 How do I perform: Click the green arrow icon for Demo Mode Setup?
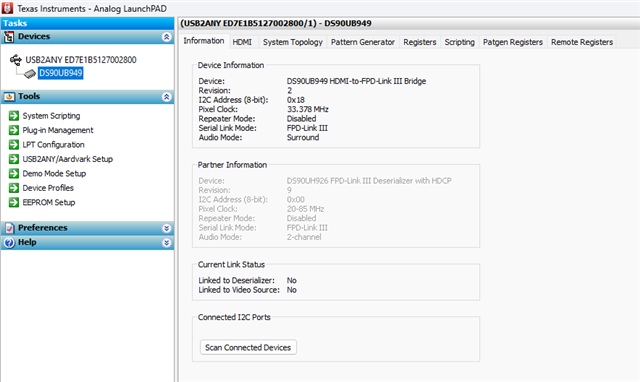coord(14,173)
